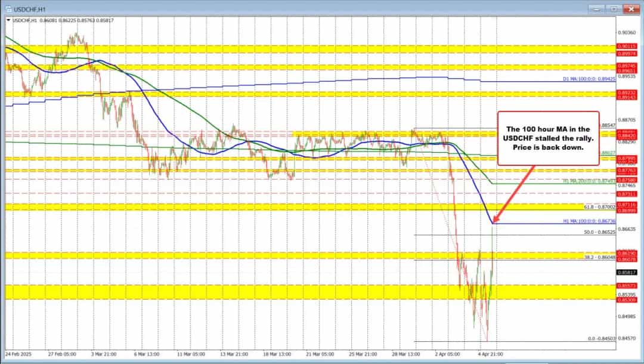644x364 pixels.
Task: Click the chart icon in the title bar
Action: click(x=10, y=9)
